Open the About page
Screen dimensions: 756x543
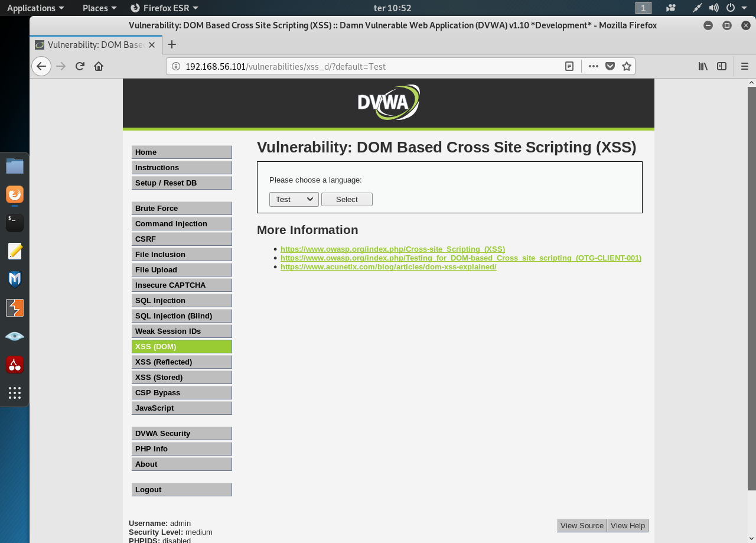click(182, 464)
